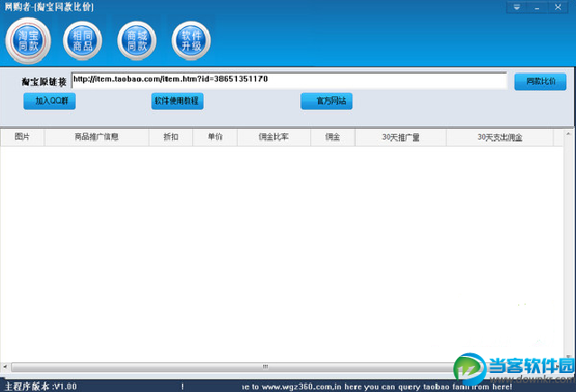Image resolution: width=576 pixels, height=392 pixels.
Task: Click the vertical scrollbar up arrow
Action: click(568, 134)
